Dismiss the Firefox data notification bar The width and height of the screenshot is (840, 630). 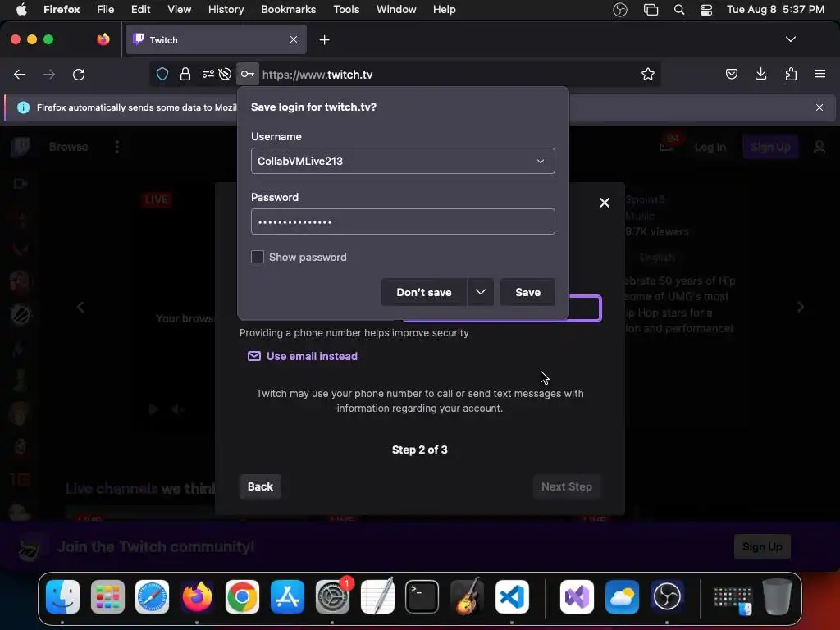coord(819,107)
